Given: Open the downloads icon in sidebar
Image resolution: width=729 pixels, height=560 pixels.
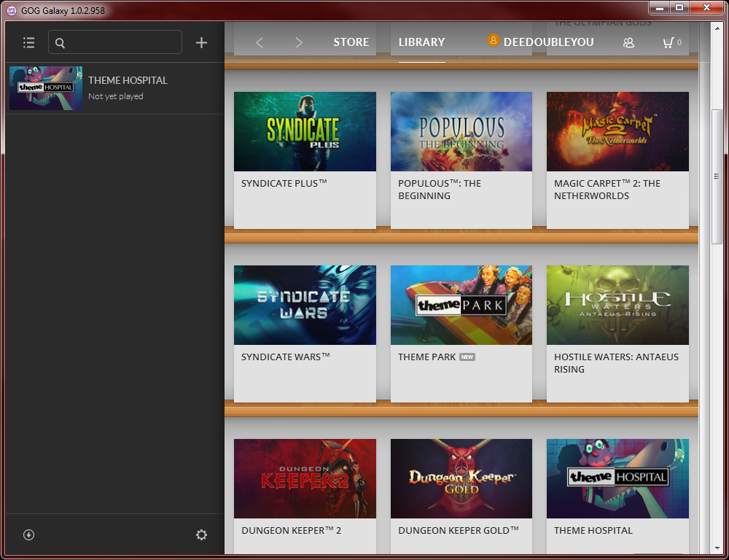Looking at the screenshot, I should pyautogui.click(x=28, y=534).
